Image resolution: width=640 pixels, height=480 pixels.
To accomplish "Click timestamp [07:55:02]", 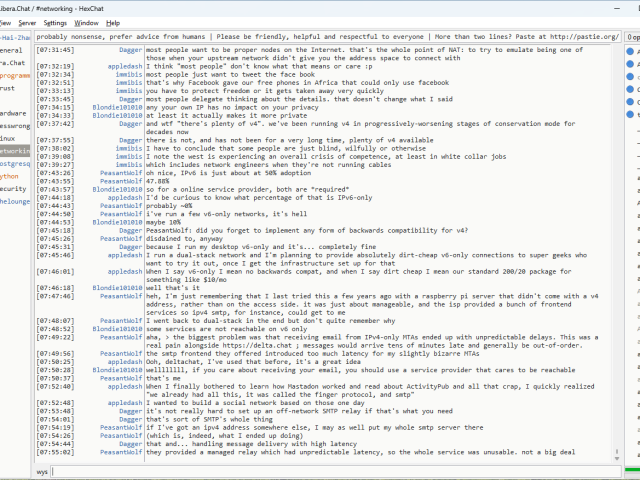I will 55,452.
